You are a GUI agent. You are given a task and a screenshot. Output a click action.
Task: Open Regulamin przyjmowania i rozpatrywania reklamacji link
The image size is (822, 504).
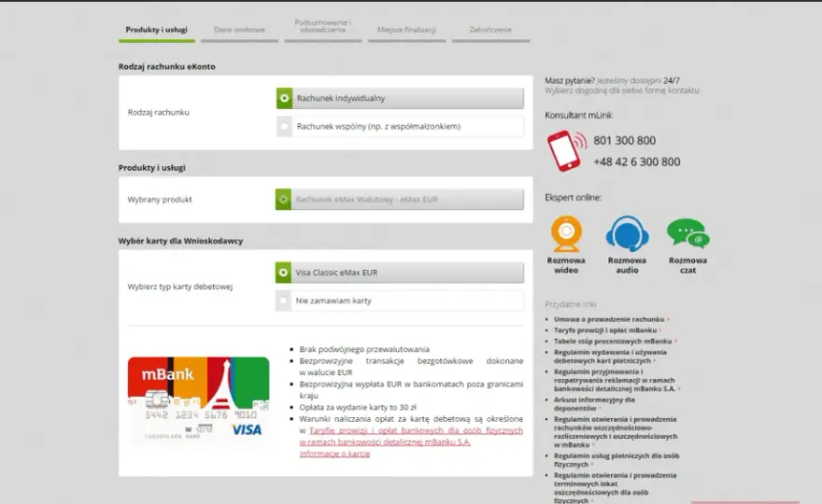click(615, 381)
